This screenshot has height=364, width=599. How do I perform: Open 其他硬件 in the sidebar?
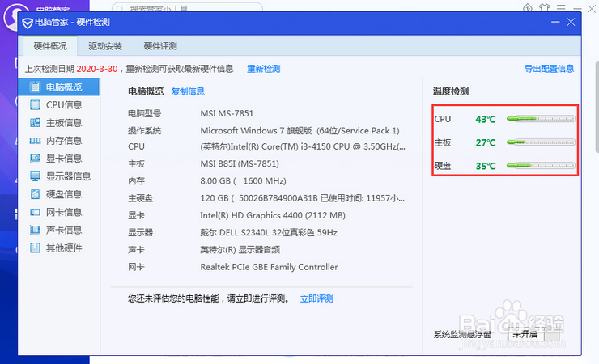[58, 248]
